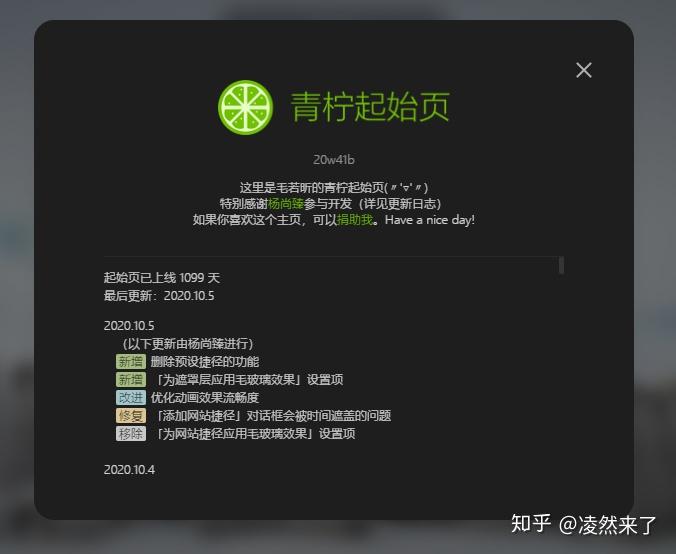This screenshot has width=676, height=554.
Task: Click the 2020.10.5 changelog date heading
Action: pyautogui.click(x=129, y=326)
